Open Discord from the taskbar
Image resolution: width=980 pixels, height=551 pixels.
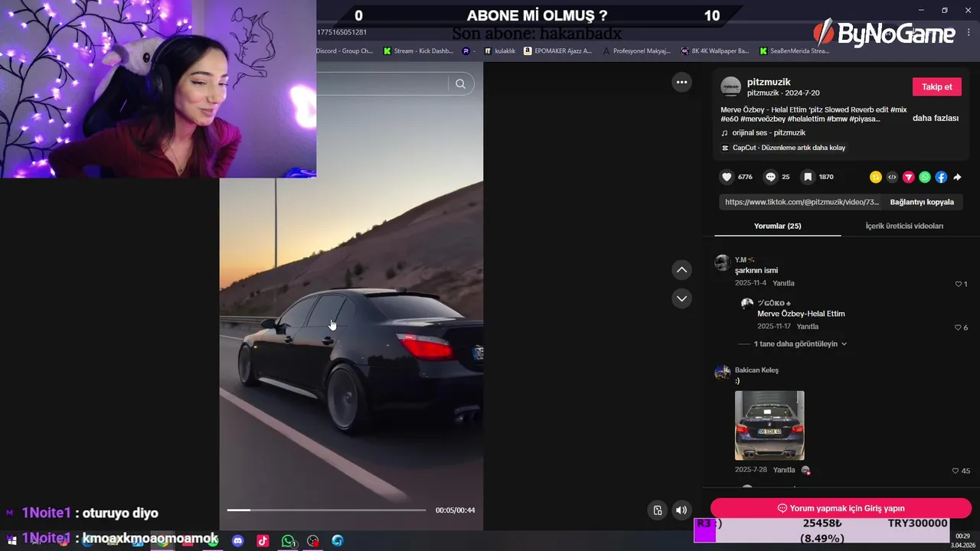coord(237,540)
